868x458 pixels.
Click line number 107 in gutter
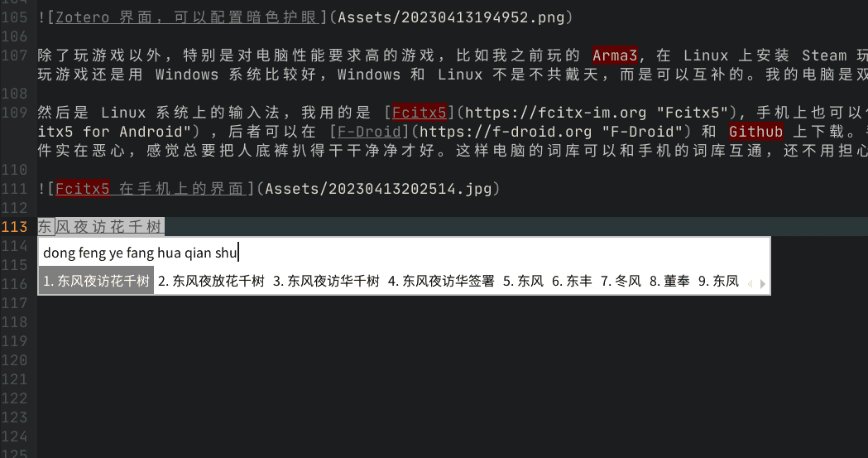click(14, 55)
